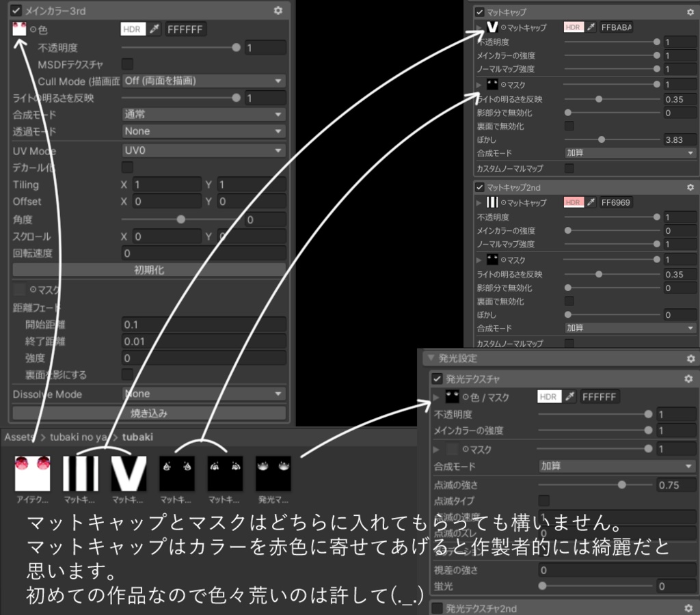Click the 開始距離 field showing 0.1
The height and width of the screenshot is (615, 700).
pyautogui.click(x=204, y=325)
